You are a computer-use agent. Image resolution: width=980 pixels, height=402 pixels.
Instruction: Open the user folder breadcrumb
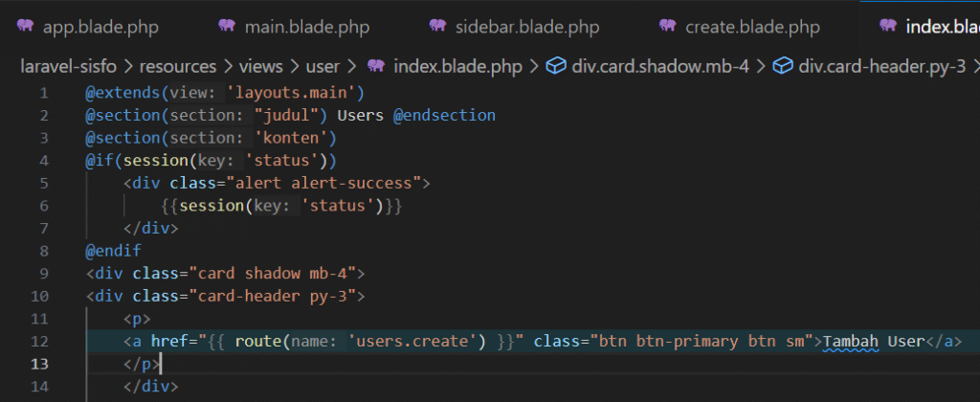click(x=323, y=66)
